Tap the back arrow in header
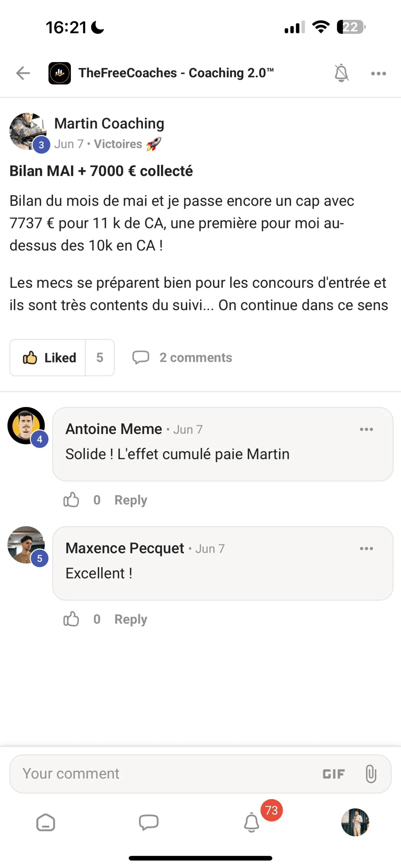 pyautogui.click(x=23, y=73)
